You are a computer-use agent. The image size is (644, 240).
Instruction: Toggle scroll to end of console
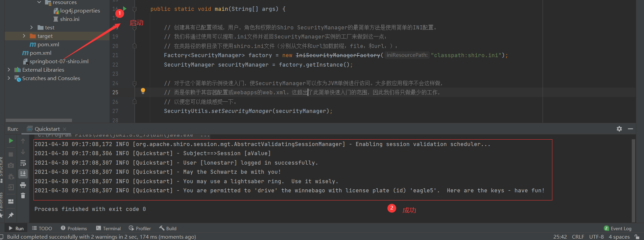point(23,174)
